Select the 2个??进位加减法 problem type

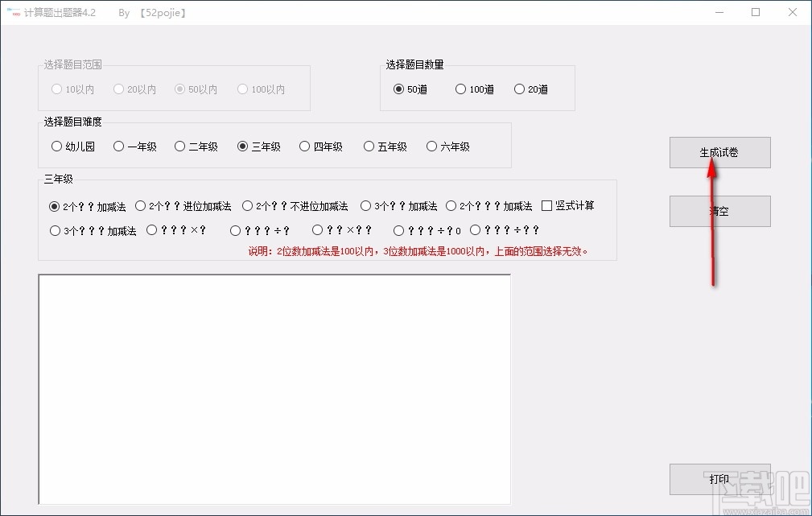140,205
